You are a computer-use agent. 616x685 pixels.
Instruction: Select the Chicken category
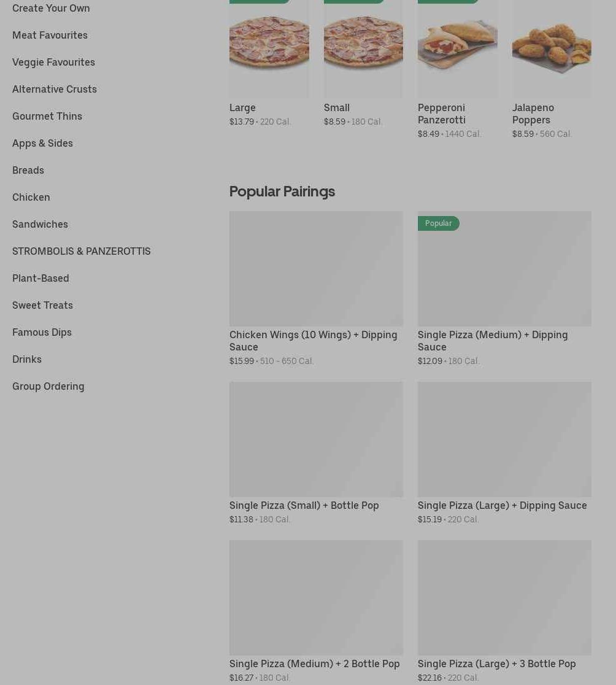pos(31,197)
